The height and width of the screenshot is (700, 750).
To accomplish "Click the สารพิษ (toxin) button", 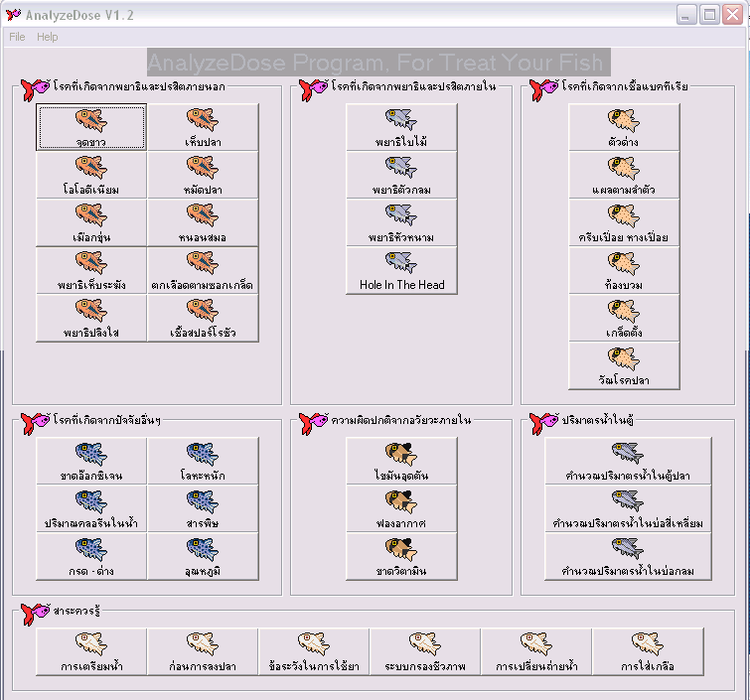I will pyautogui.click(x=203, y=508).
